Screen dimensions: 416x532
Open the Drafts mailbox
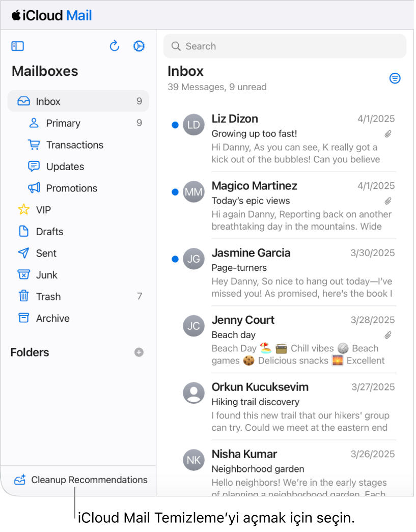(78, 232)
